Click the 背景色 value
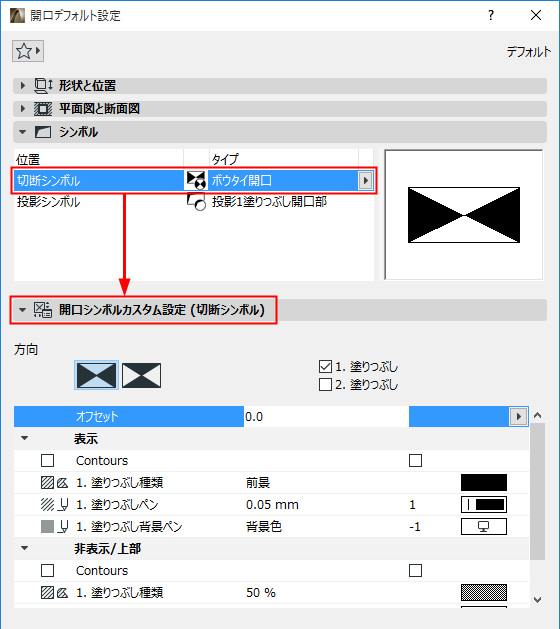 pos(264,527)
